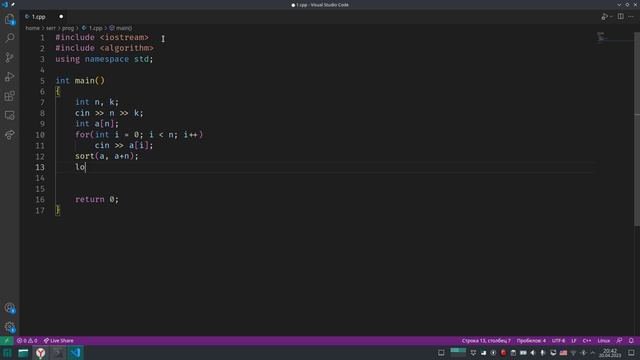Click the line and column indicator in status bar
The height and width of the screenshot is (360, 640).
486,340
